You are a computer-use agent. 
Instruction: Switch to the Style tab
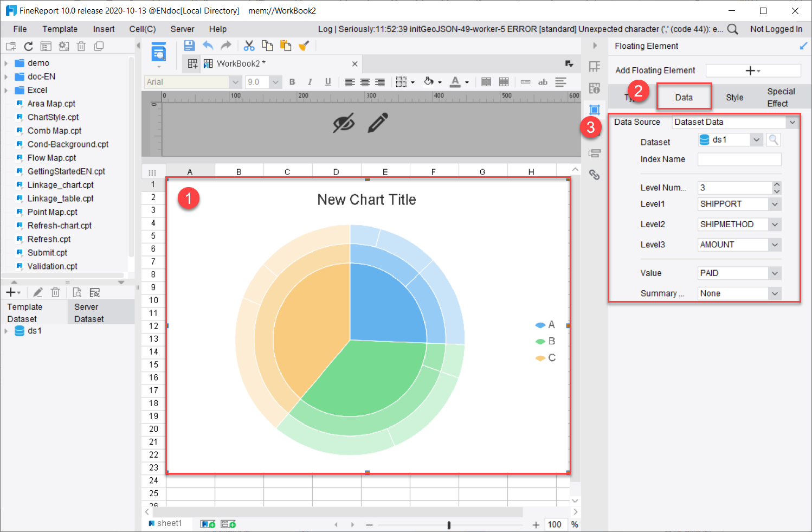(x=734, y=97)
